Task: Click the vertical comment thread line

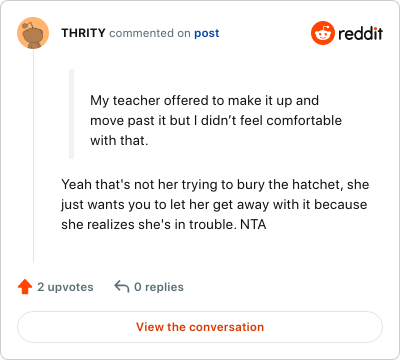Action: coord(33,156)
